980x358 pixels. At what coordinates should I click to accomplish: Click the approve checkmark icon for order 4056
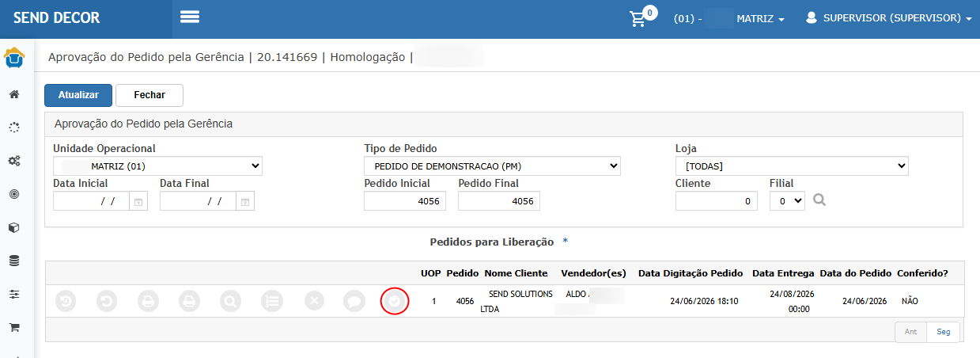[x=395, y=301]
